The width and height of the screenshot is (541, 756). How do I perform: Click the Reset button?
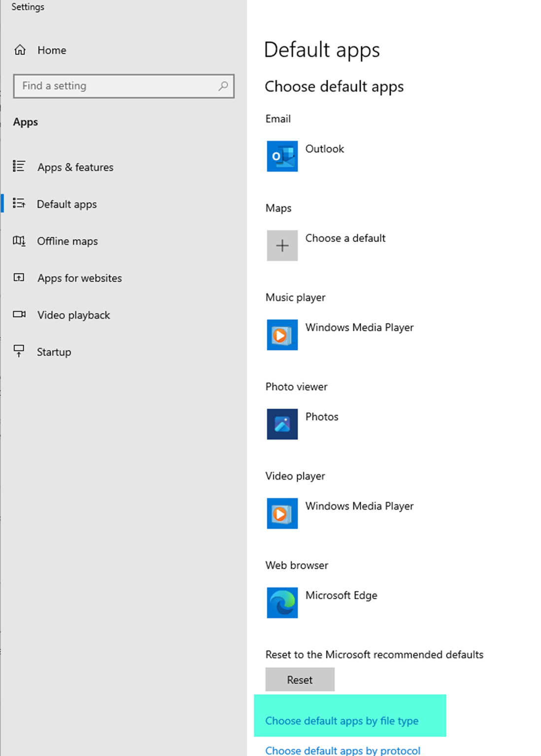pos(300,680)
